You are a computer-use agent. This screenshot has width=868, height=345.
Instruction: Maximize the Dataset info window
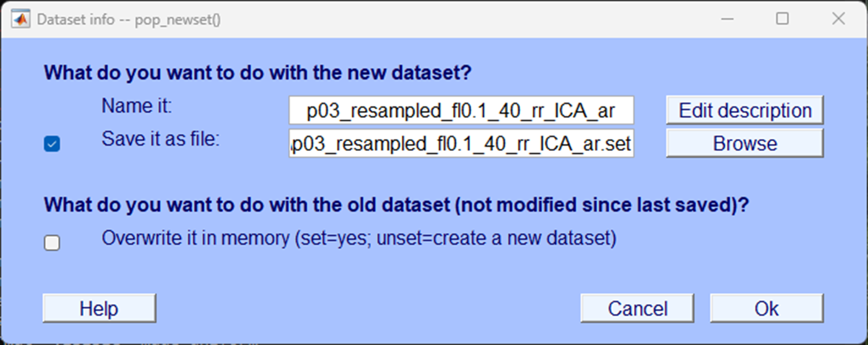782,19
